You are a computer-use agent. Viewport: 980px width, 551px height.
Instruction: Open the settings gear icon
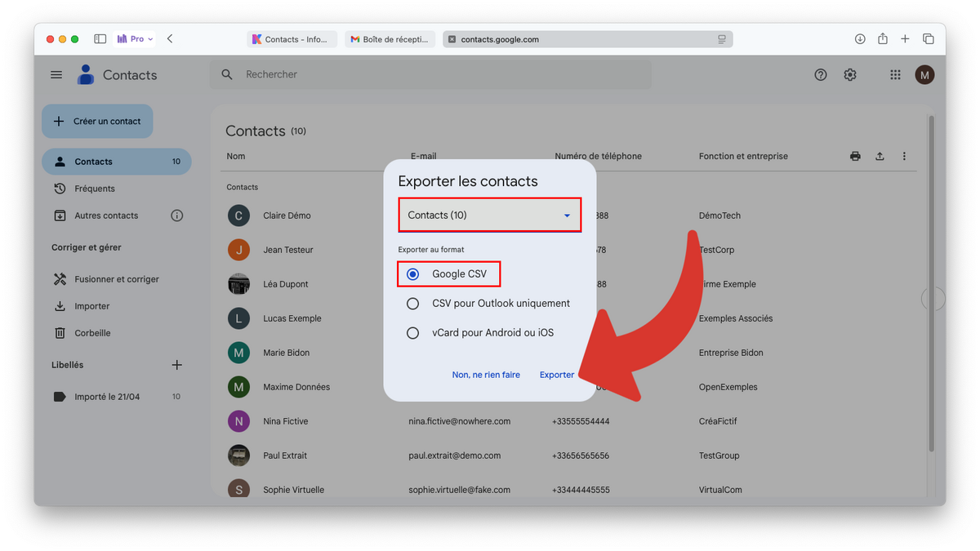[x=850, y=75]
